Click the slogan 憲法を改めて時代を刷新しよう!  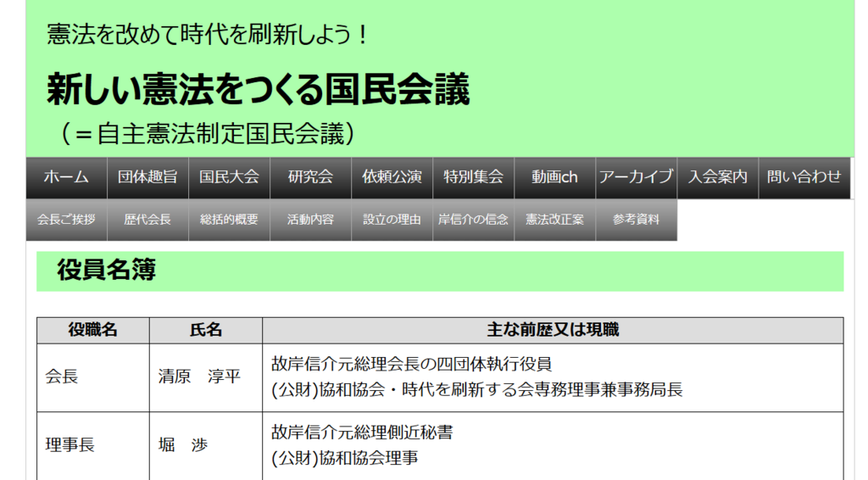[207, 34]
